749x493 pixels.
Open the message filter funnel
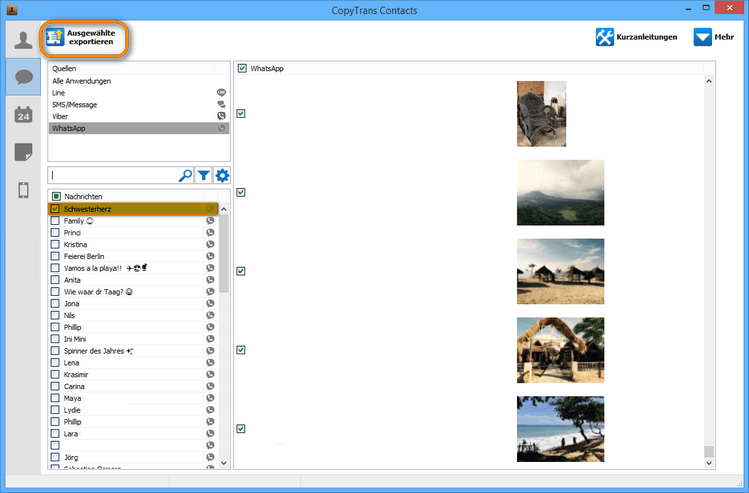point(203,176)
